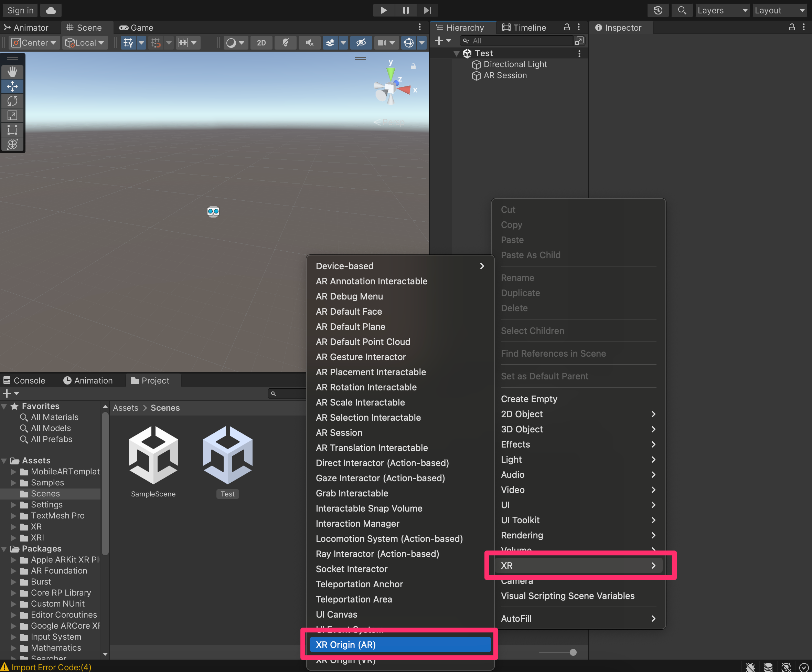Toggle scene lighting button

pyautogui.click(x=285, y=43)
